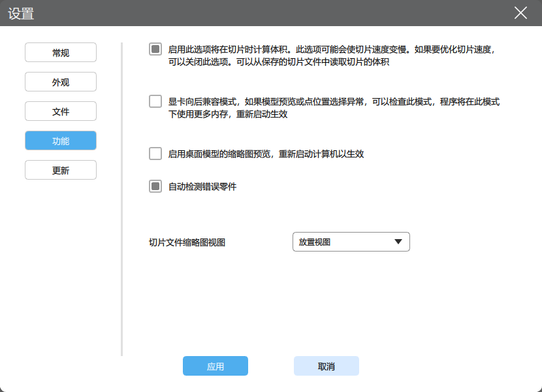Uncheck the 自动检测错误零件 checkbox
Screen dimensions: 542x392
pyautogui.click(x=155, y=186)
